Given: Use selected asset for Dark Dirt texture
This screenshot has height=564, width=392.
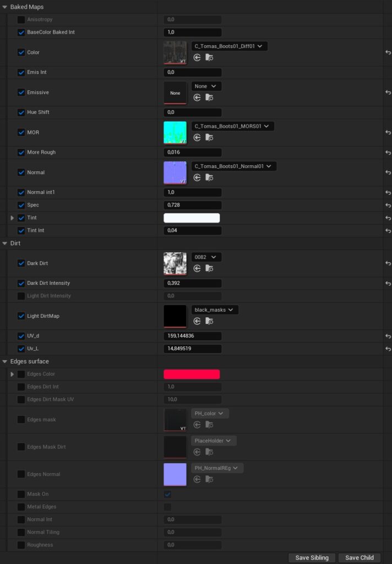Looking at the screenshot, I should coord(197,268).
